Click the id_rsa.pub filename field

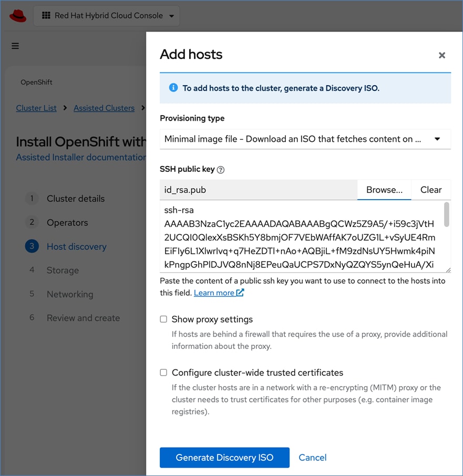tap(259, 190)
